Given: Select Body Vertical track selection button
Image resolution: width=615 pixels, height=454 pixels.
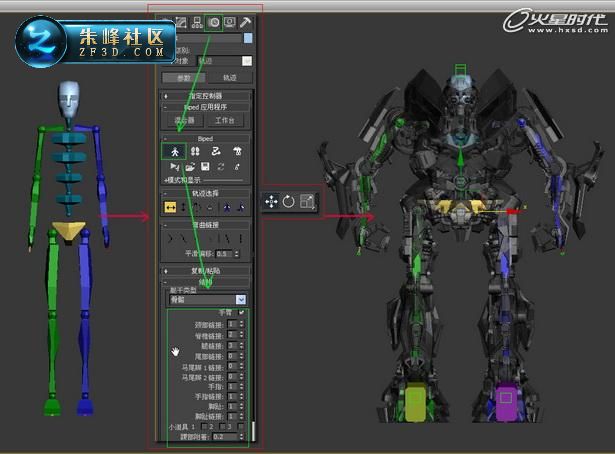Looking at the screenshot, I should click(x=183, y=207).
